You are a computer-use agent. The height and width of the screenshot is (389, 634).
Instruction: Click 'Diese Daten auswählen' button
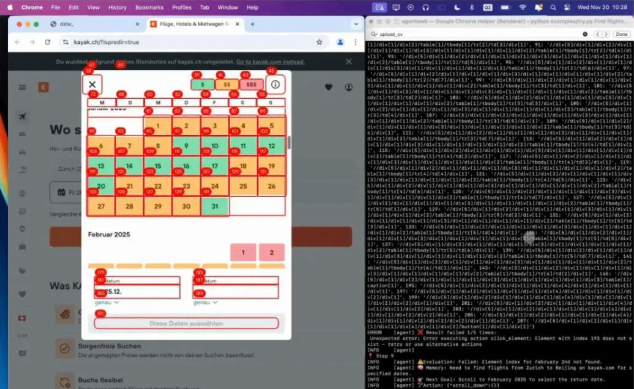[186, 323]
